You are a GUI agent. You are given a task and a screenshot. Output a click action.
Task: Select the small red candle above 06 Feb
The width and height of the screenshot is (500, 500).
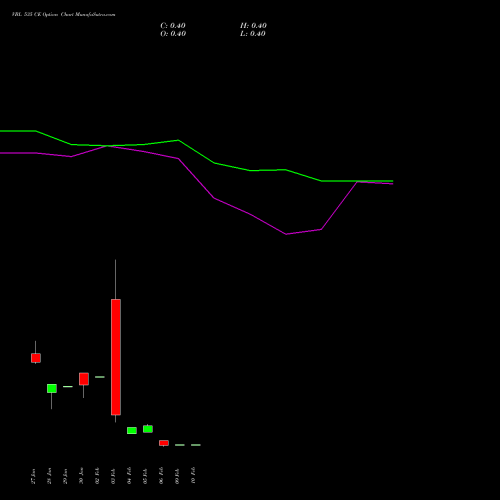[x=164, y=443]
